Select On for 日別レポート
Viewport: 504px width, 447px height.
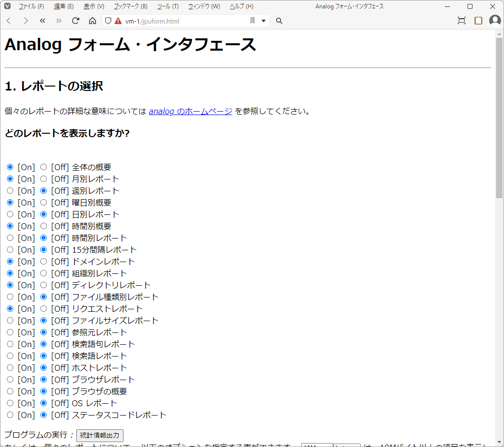(x=10, y=214)
